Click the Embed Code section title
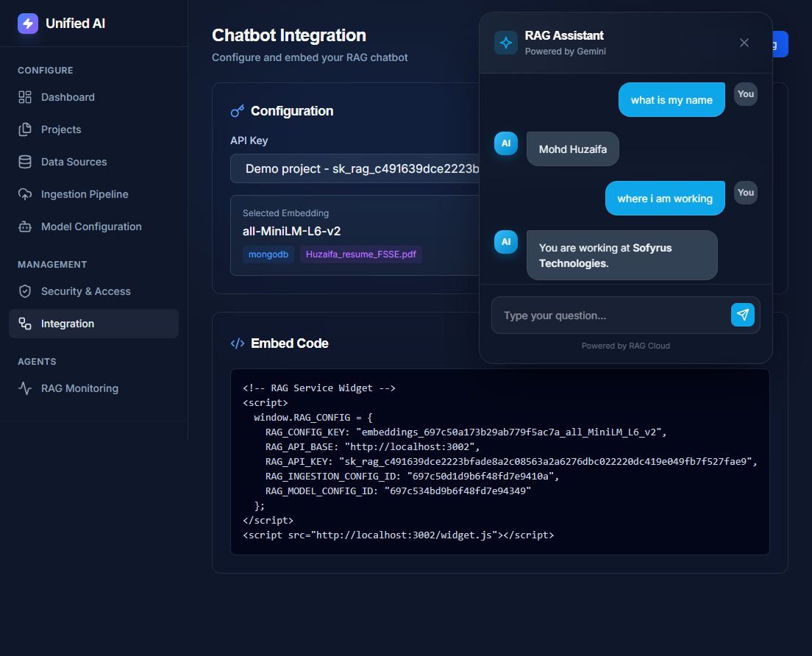The image size is (812, 656). coord(290,343)
